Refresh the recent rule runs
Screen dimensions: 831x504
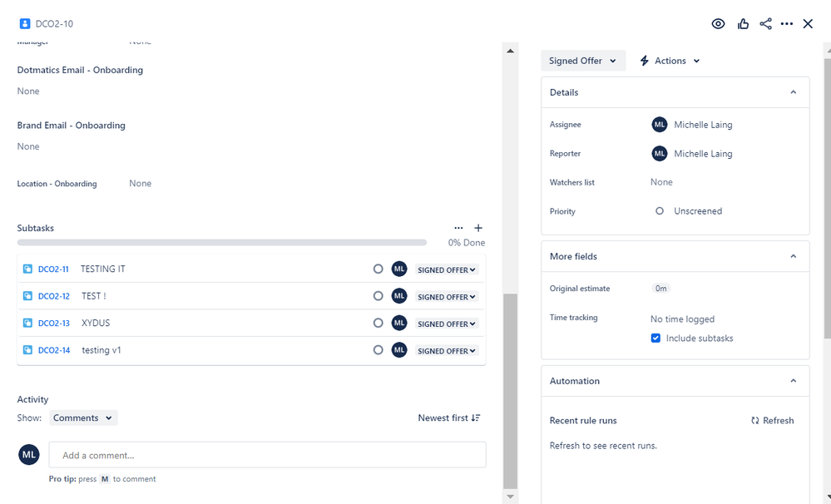(772, 421)
